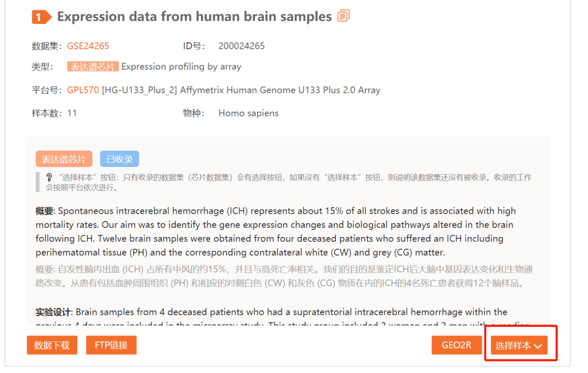Click the title "Expression data from human brain samples"

(194, 17)
